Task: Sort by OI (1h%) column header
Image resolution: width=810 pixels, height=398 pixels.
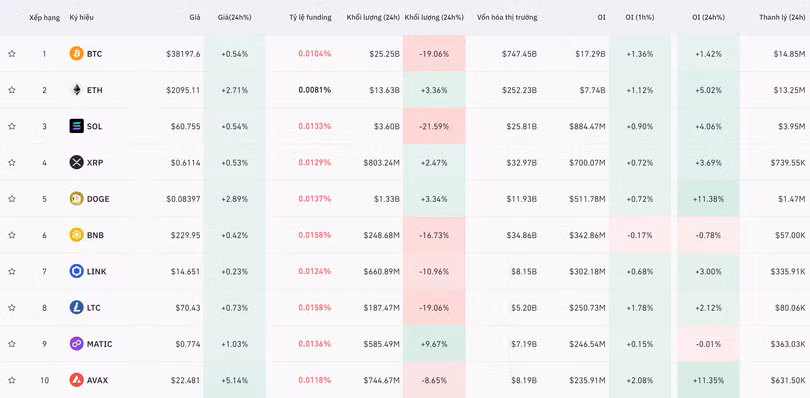Action: (x=640, y=18)
